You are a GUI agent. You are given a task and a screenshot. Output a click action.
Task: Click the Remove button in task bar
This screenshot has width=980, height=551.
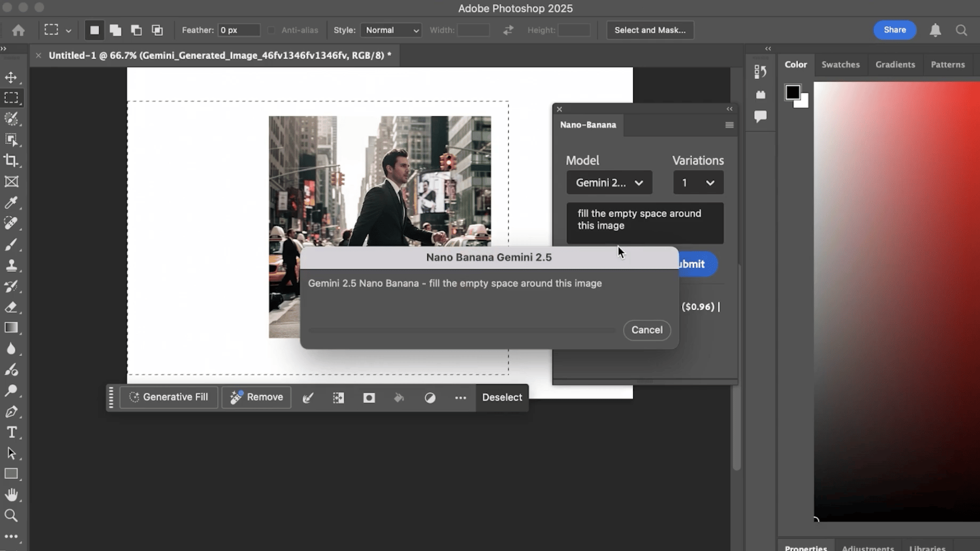(256, 397)
